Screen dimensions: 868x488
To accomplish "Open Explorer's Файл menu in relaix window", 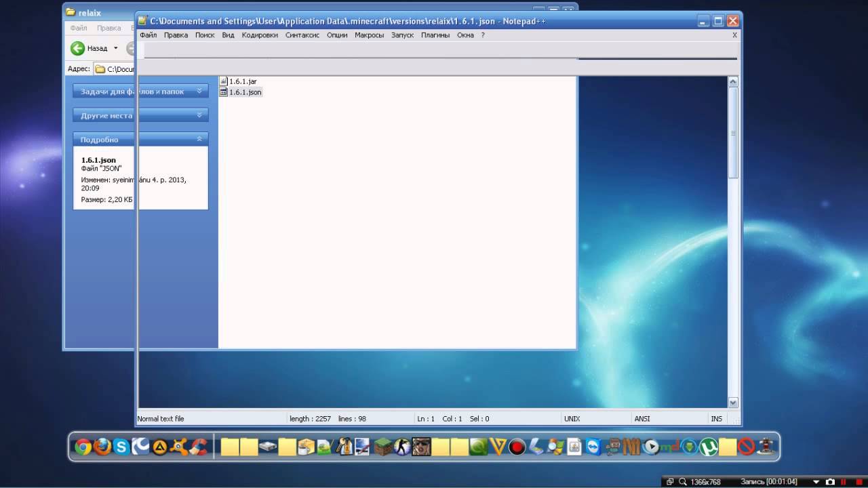I will tap(78, 28).
